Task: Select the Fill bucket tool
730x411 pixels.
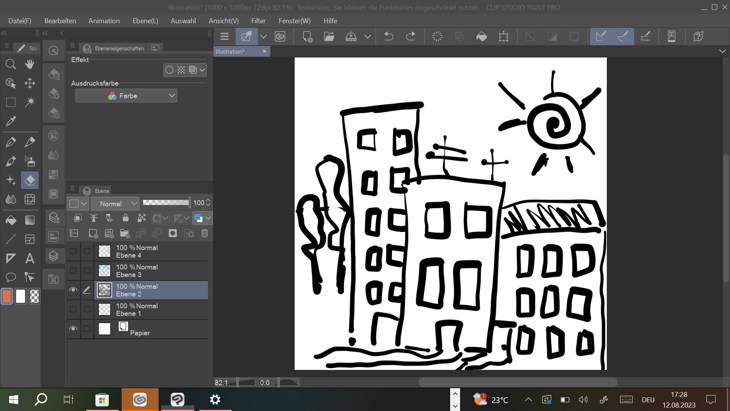Action: coord(11,220)
